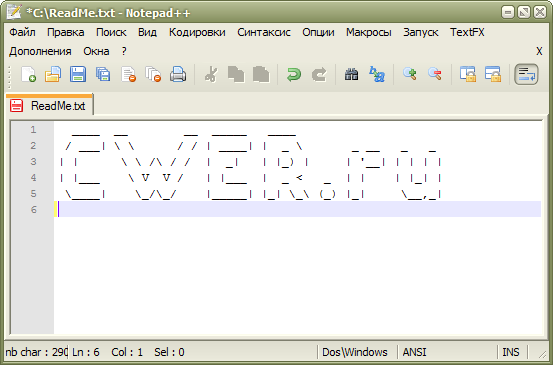Create a new document with New icon
553x365 pixels.
click(x=29, y=74)
